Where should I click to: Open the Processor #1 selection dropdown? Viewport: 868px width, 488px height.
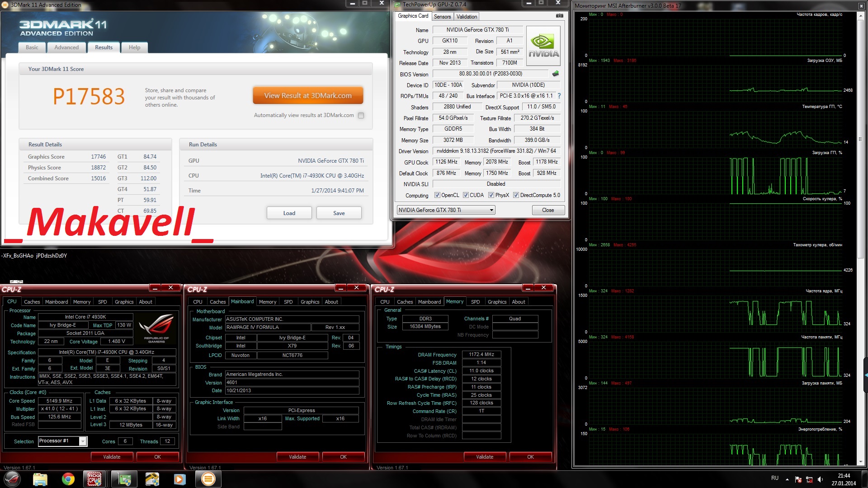point(83,441)
